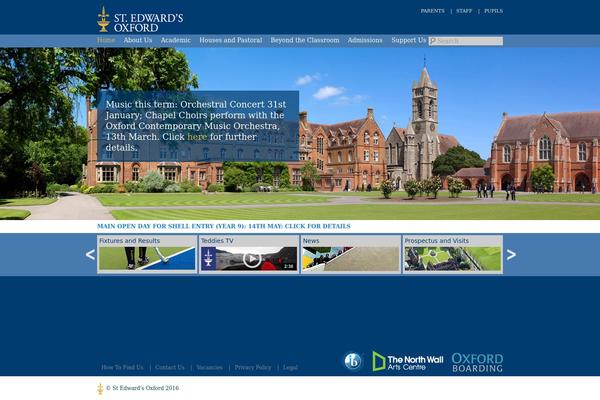
Task: Open the Prospectus and Visits tile
Action: 452,255
